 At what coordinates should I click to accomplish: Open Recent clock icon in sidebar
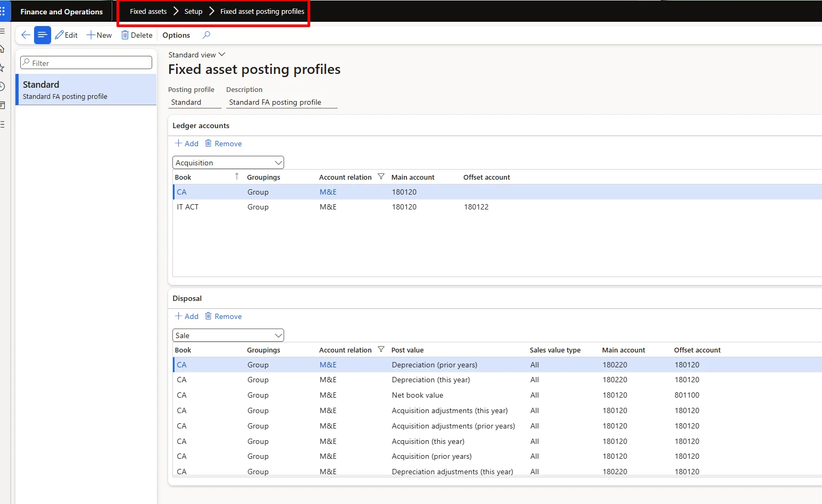point(3,87)
